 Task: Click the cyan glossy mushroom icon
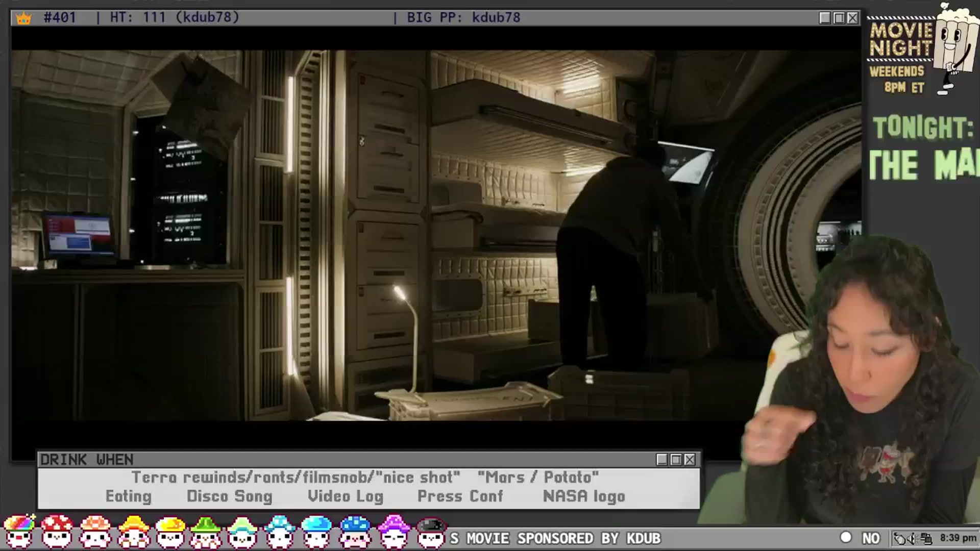316,532
